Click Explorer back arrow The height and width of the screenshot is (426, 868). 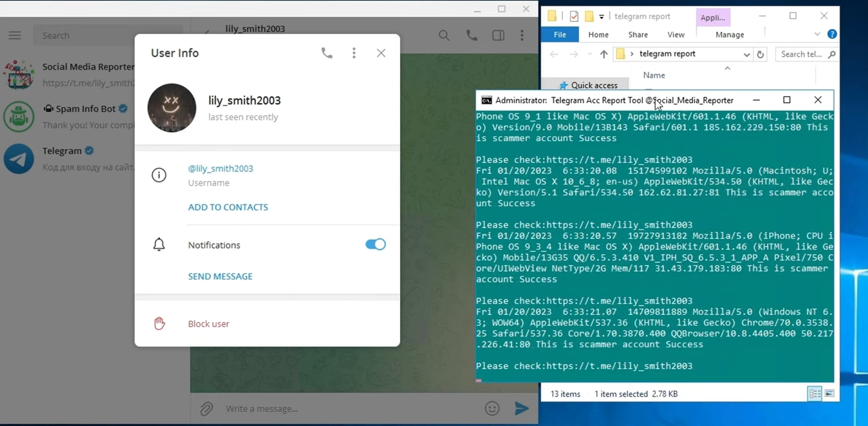point(554,54)
